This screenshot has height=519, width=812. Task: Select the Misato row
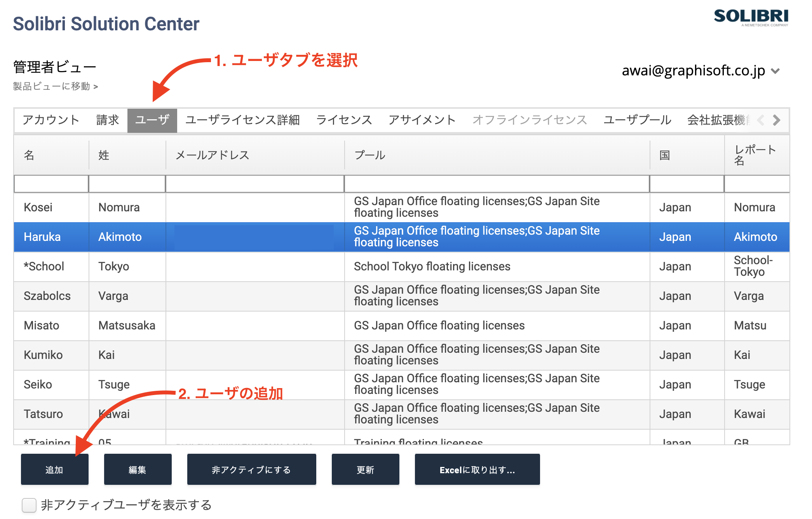coord(402,326)
